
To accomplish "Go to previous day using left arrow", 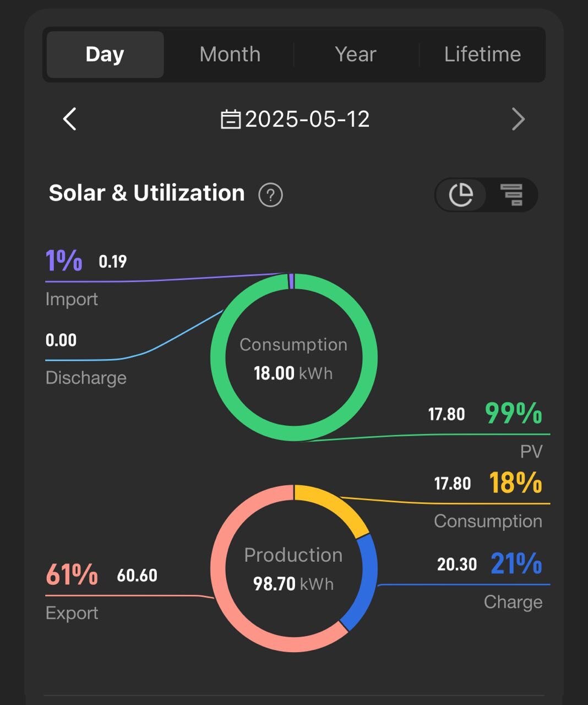I will click(x=70, y=119).
